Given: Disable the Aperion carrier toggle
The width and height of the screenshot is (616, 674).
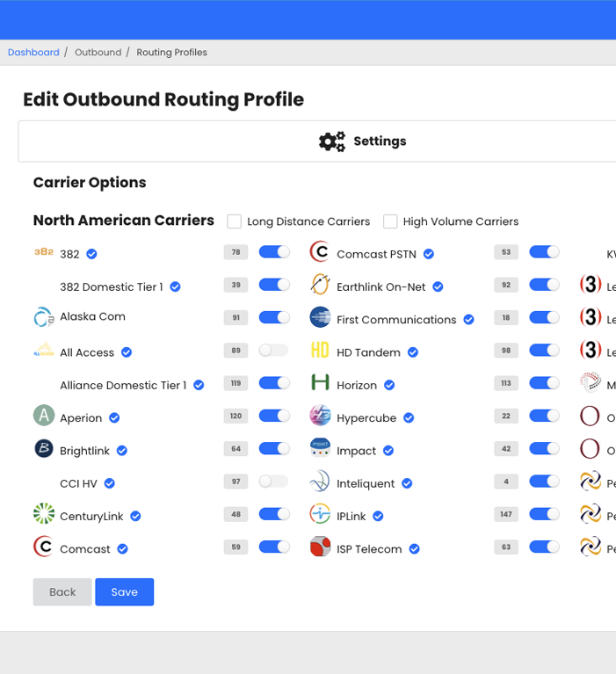Looking at the screenshot, I should click(274, 416).
